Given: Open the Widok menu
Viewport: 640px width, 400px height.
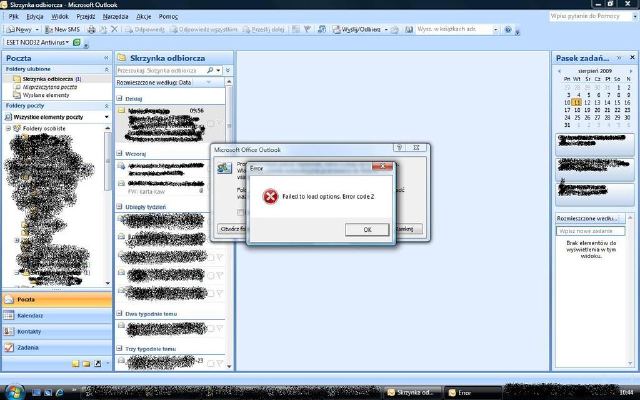Looking at the screenshot, I should click(60, 17).
